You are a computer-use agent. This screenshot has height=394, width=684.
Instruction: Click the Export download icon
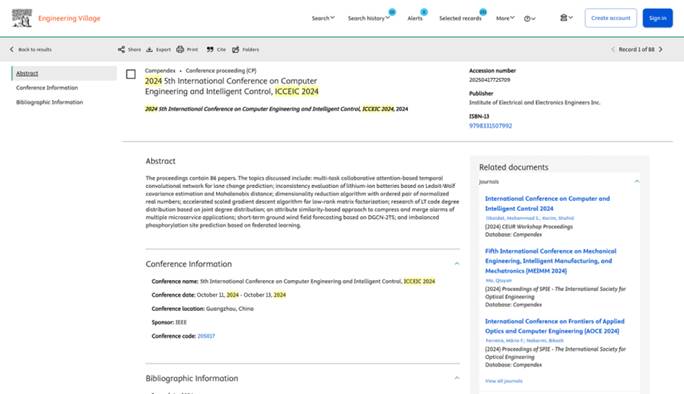pos(150,49)
